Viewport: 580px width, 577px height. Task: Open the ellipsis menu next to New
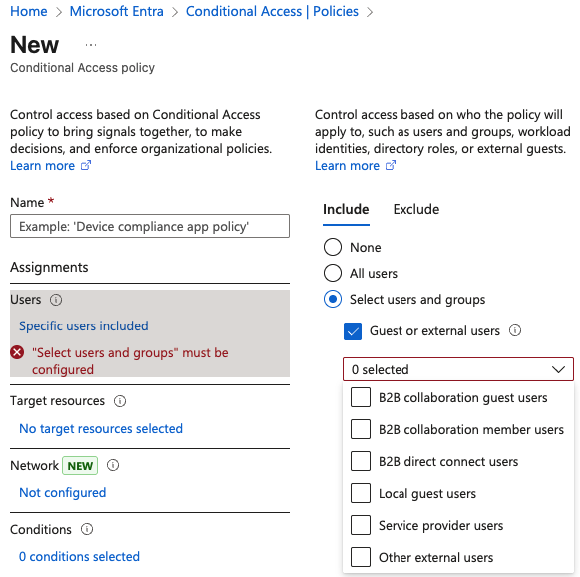91,45
